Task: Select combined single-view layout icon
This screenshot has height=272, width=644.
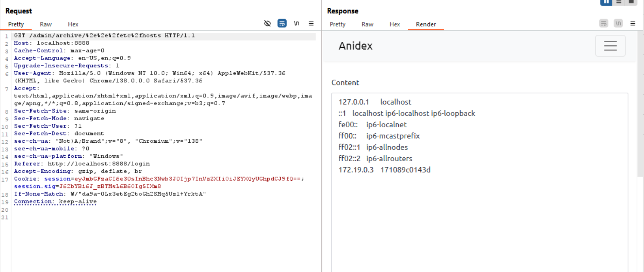Action: pos(631,2)
